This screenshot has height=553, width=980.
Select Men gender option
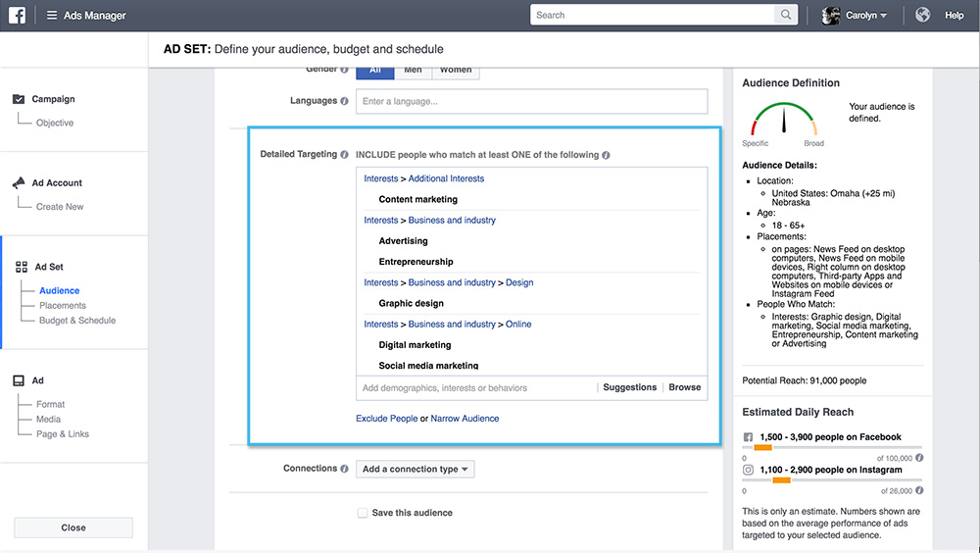(413, 71)
